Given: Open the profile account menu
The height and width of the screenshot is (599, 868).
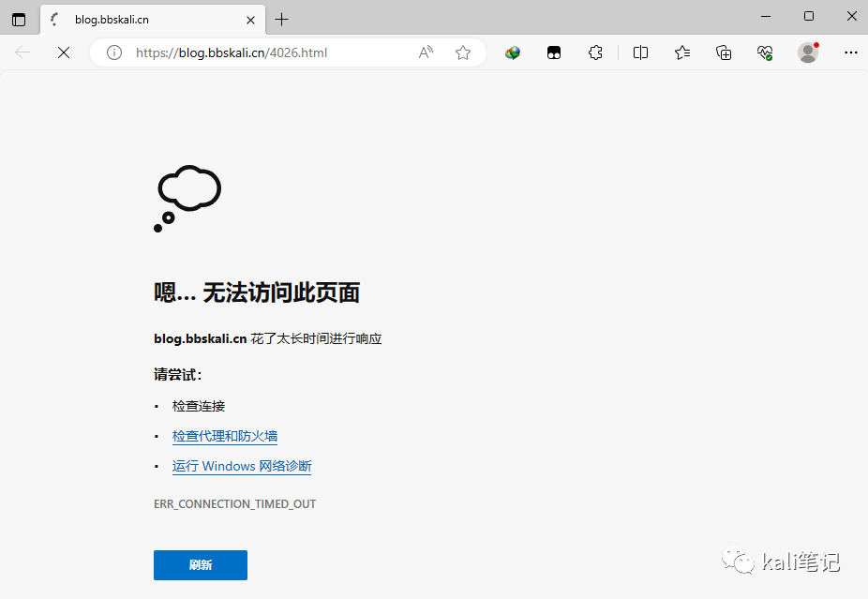Looking at the screenshot, I should coord(808,52).
